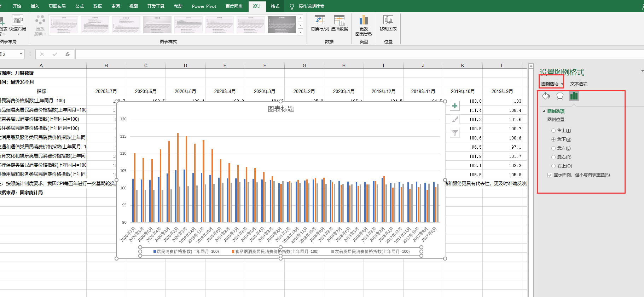
Task: Click Change Chart Type (更改图表类型) icon
Action: [364, 21]
